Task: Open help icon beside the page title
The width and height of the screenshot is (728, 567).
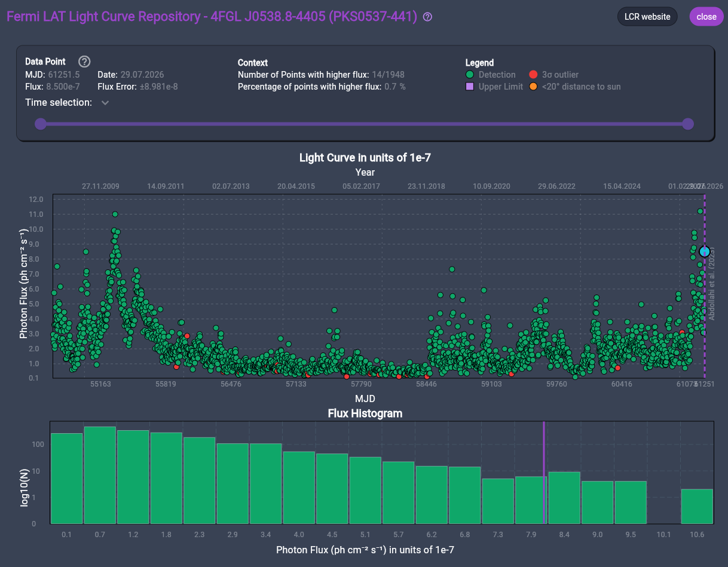Action: 427,17
